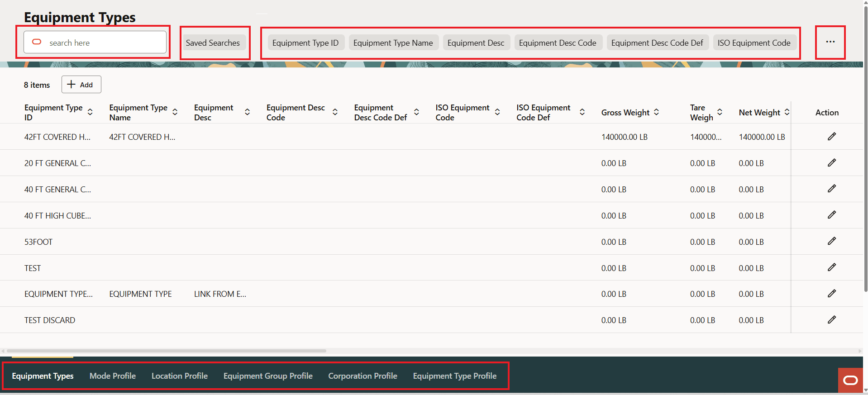Sort by Equipment Type ID column
This screenshot has width=868, height=395.
coord(90,112)
